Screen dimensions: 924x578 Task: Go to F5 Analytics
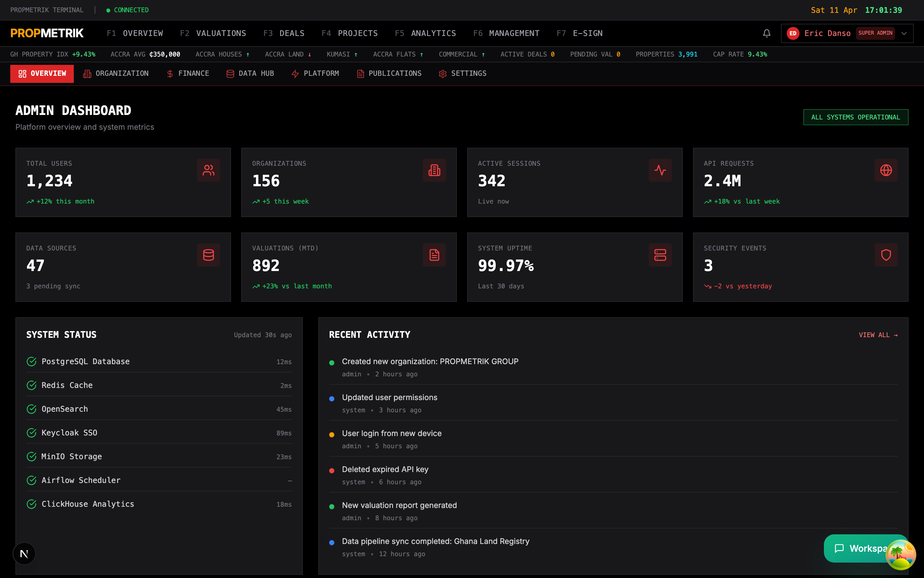pyautogui.click(x=425, y=33)
